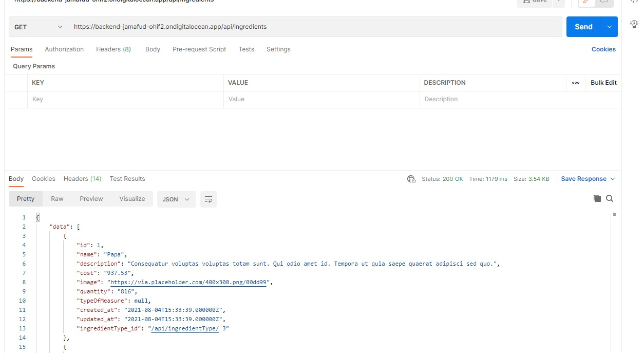Click the network information icon beside Status
Viewport: 644px width, 353px height.
click(x=411, y=178)
